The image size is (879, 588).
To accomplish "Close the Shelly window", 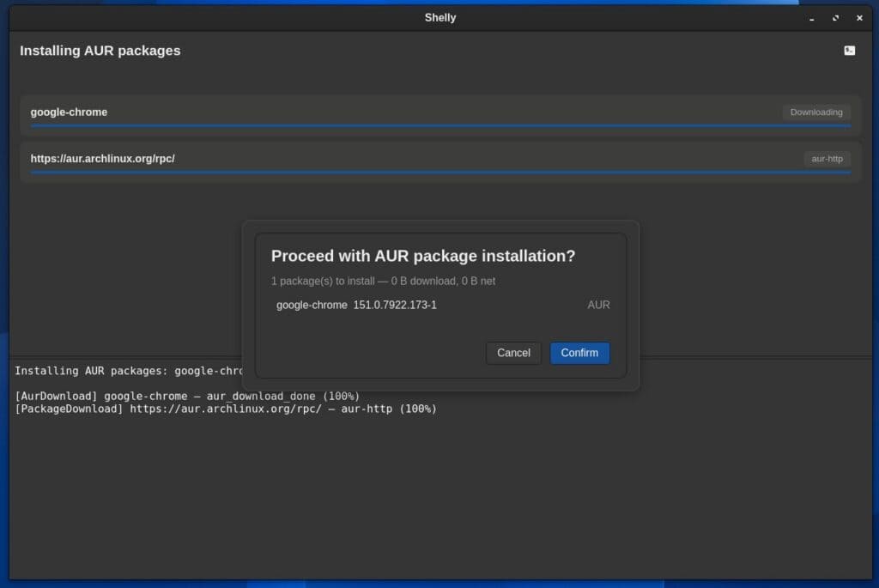I will 859,18.
